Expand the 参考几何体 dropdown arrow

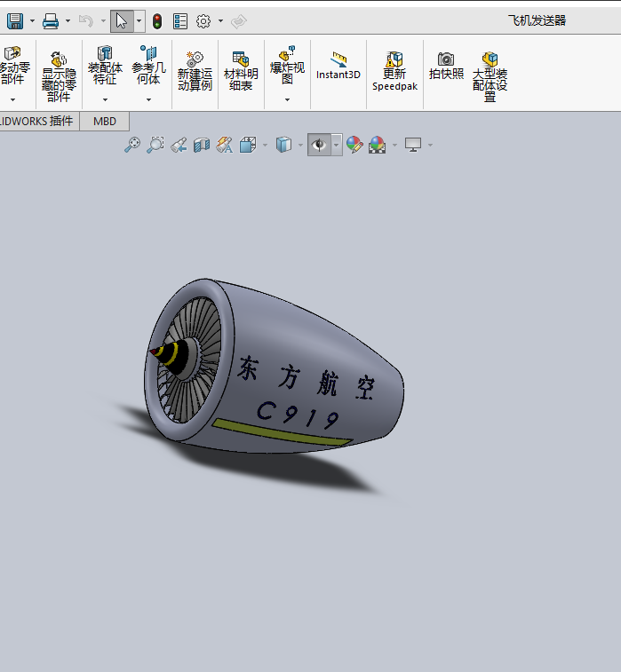click(149, 99)
